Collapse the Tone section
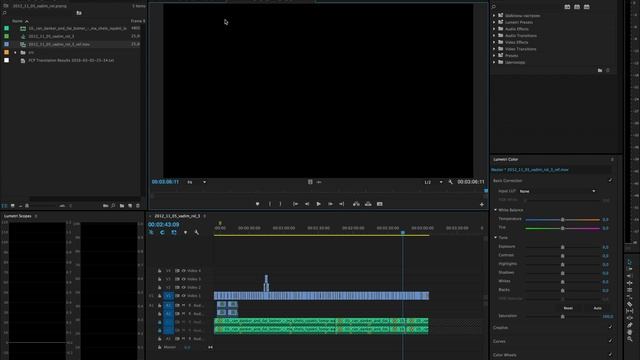This screenshot has width=640, height=360. 496,237
